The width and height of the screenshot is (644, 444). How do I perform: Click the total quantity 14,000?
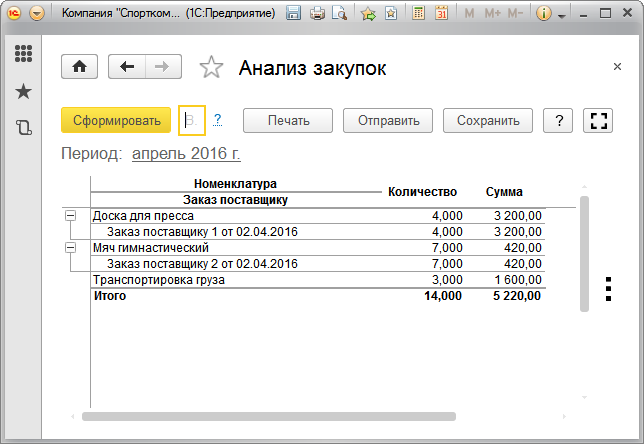[x=443, y=296]
